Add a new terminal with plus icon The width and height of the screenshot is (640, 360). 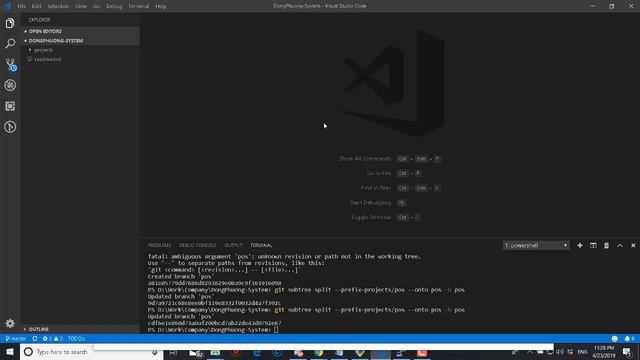point(580,245)
